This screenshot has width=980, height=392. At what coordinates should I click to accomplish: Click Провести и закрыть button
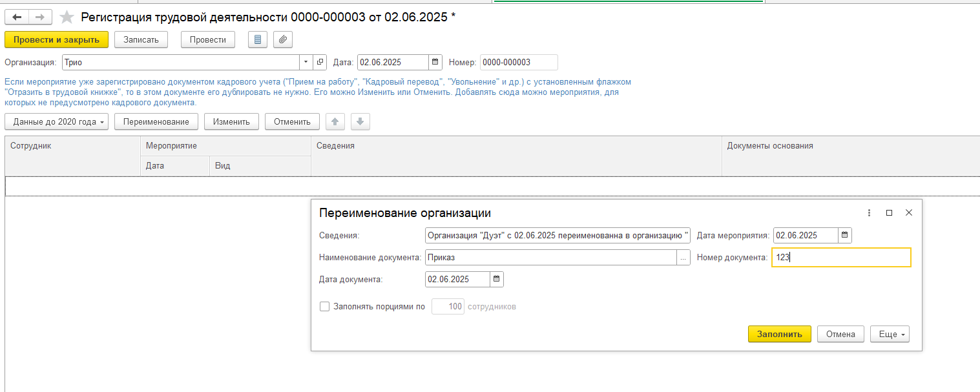pos(56,39)
